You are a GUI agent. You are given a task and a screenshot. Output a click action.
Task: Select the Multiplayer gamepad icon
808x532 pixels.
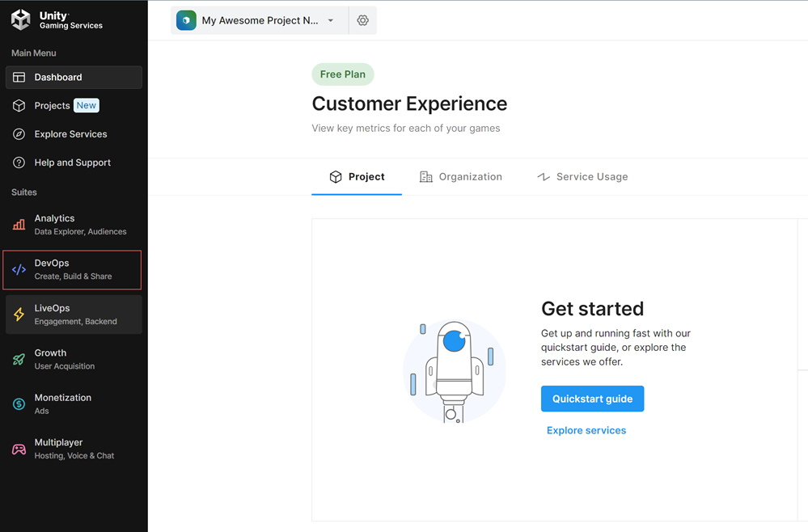(x=19, y=450)
